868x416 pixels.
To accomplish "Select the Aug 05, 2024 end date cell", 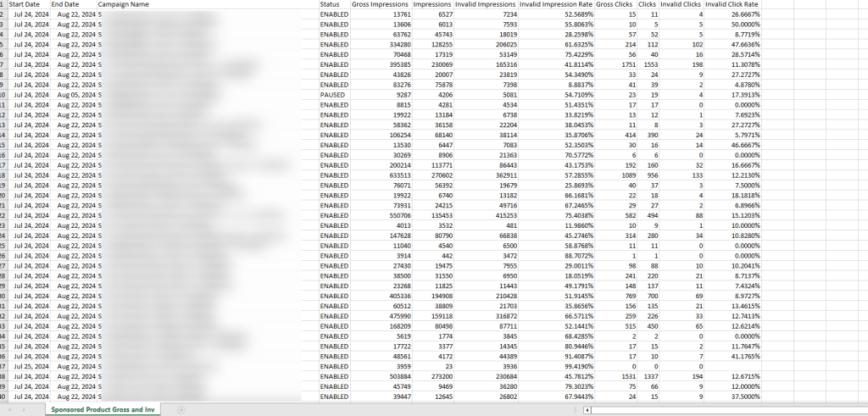I will (73, 95).
